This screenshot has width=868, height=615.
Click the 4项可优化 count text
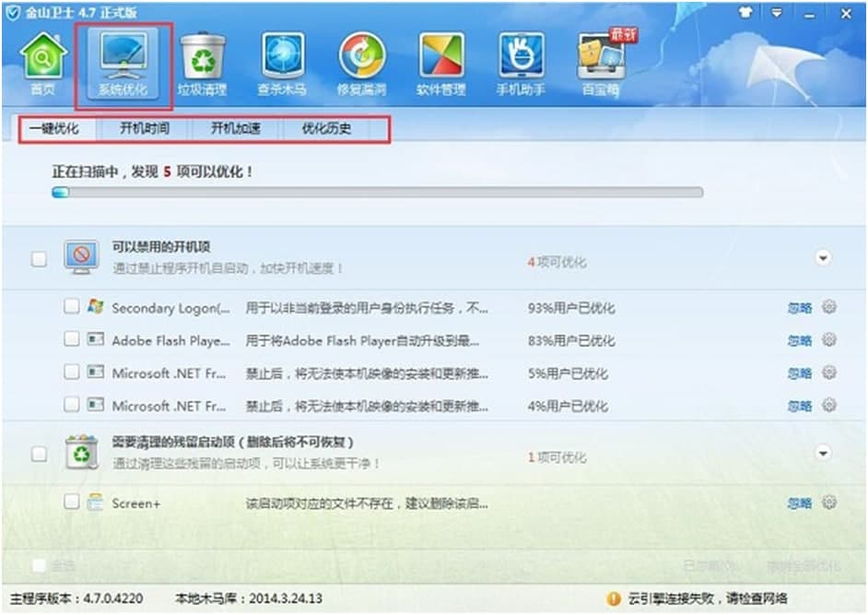click(x=557, y=262)
